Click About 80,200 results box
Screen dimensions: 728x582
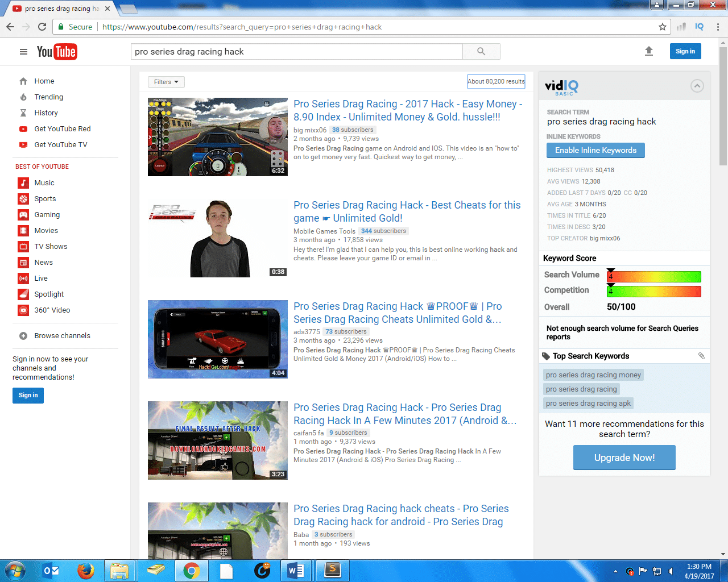click(496, 81)
